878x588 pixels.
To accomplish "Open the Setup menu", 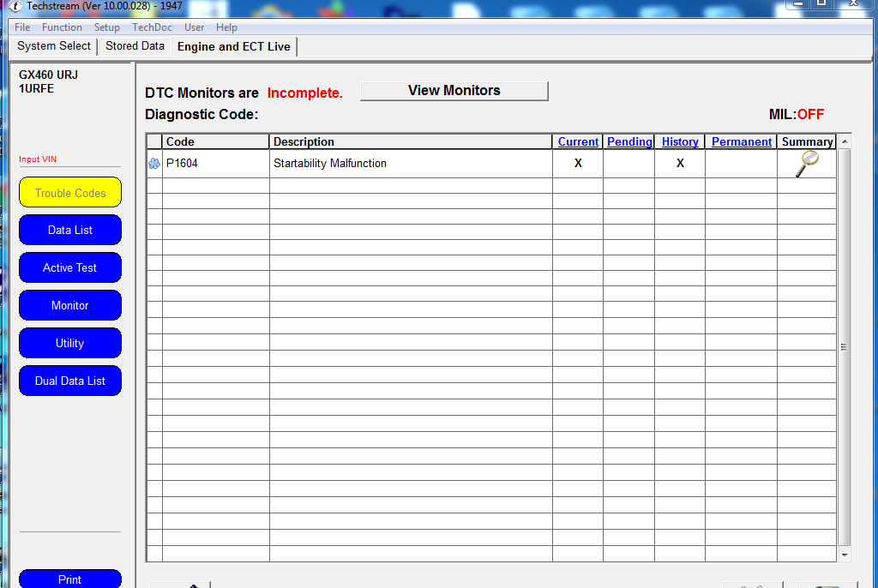I will tap(106, 27).
